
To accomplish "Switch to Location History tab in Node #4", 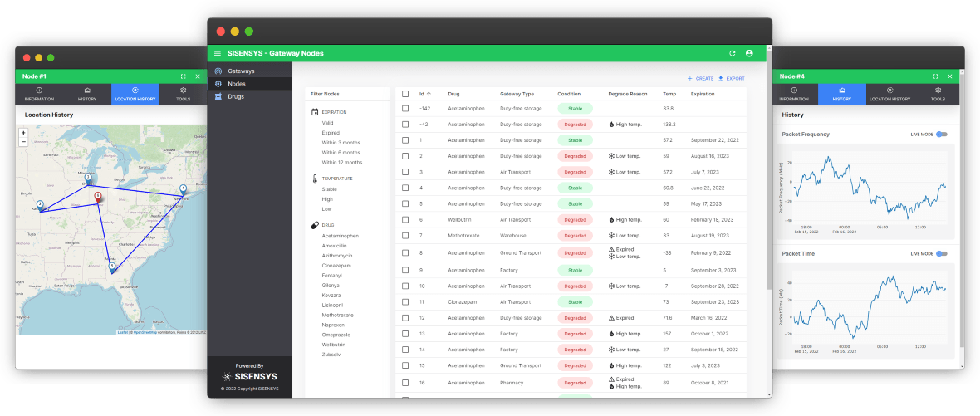I will (889, 94).
